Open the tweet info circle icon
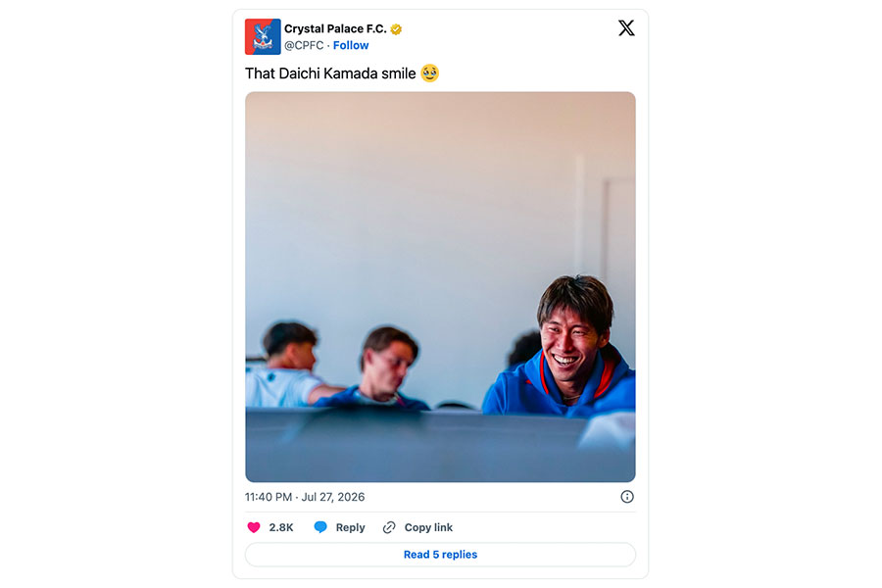 (x=627, y=497)
